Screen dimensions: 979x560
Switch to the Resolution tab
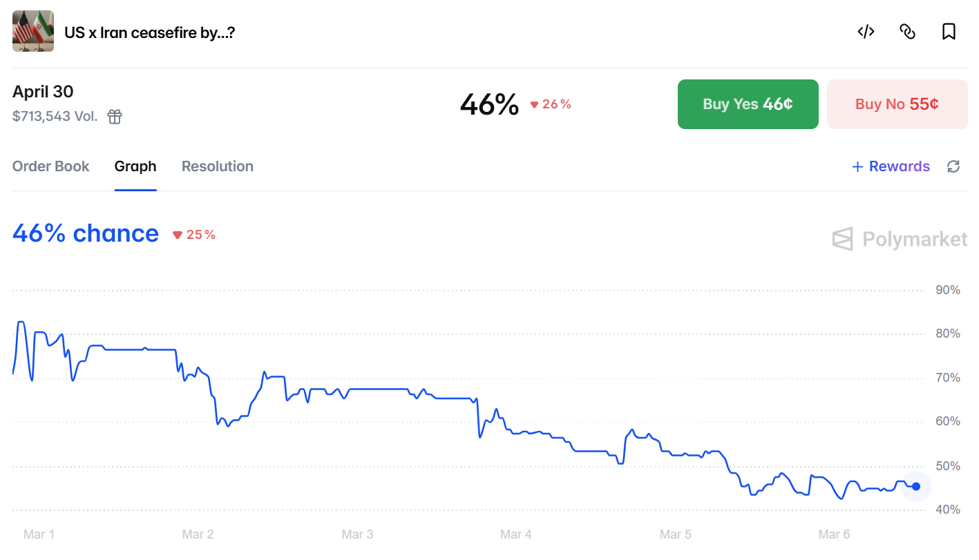pos(217,166)
